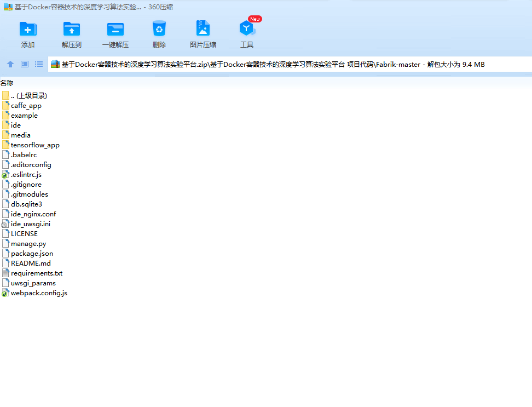
Task: Select the .babelrc file name
Action: (x=24, y=154)
